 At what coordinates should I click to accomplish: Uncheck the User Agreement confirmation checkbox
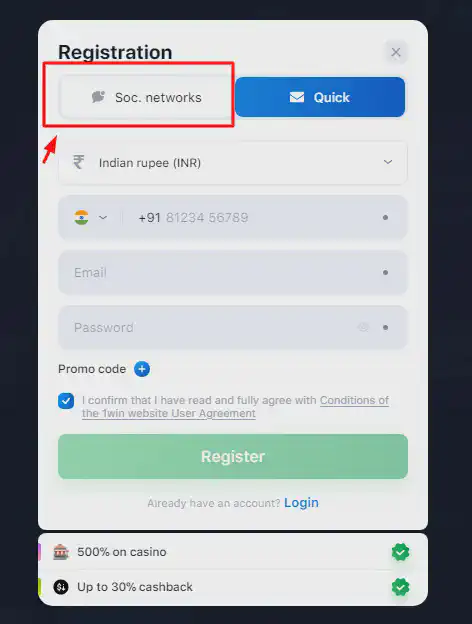pos(66,401)
